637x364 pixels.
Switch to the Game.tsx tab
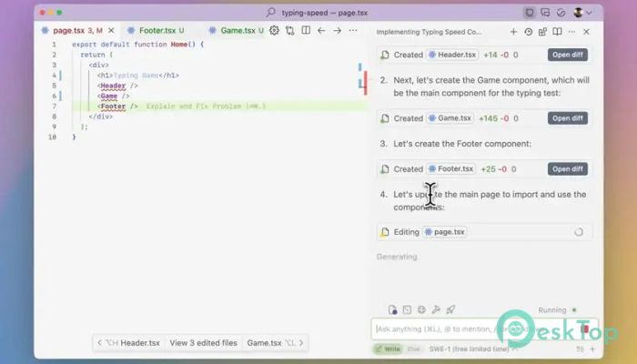point(237,30)
